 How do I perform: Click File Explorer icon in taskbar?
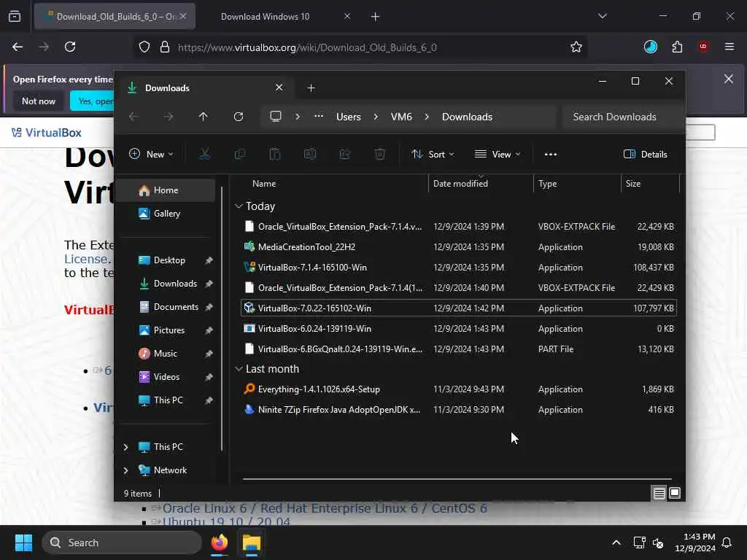(x=251, y=542)
